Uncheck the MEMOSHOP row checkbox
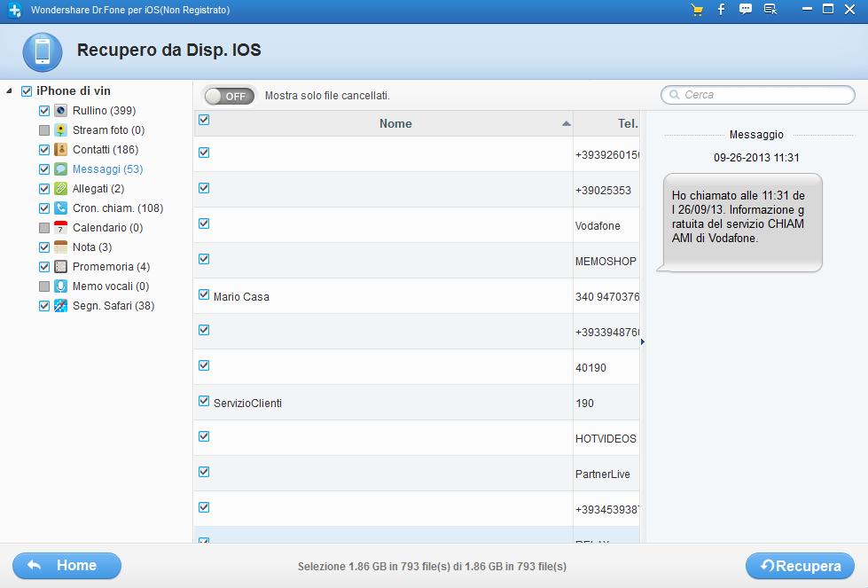 tap(204, 259)
